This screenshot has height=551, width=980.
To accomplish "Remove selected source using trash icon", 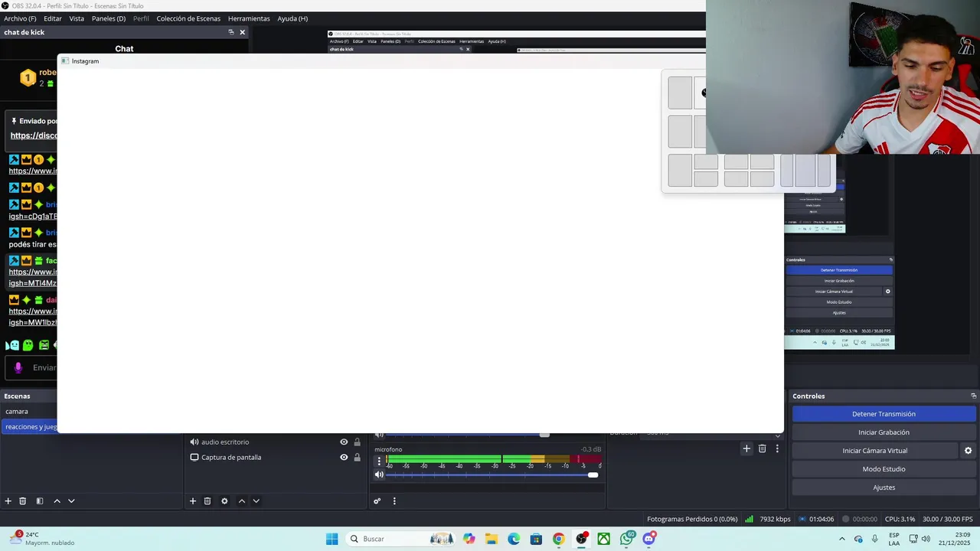I will pyautogui.click(x=207, y=501).
